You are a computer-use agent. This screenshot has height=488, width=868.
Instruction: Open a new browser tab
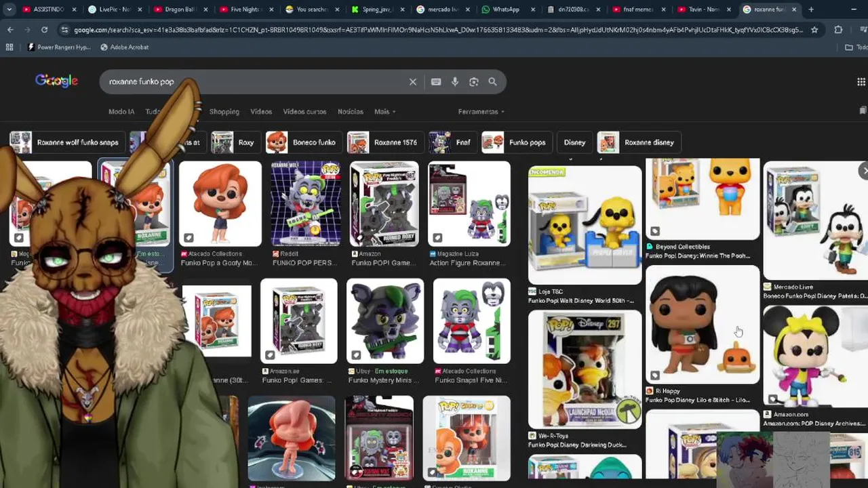811,9
